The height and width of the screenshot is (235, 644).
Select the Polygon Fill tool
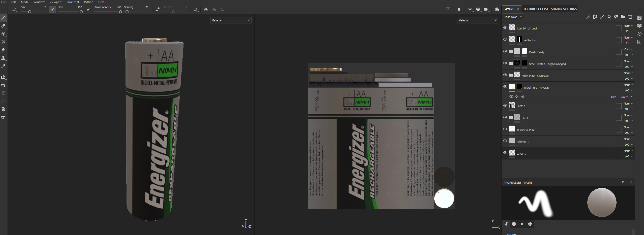point(4,42)
